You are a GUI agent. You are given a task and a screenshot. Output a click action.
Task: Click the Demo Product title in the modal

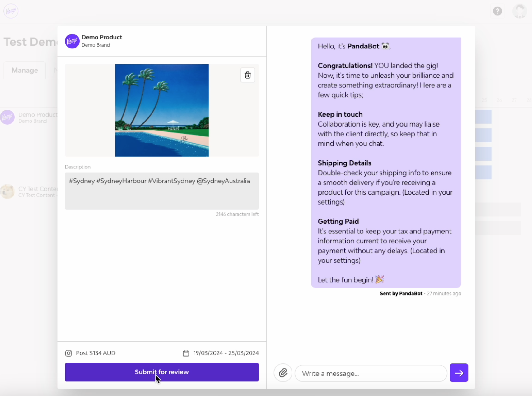coord(102,37)
